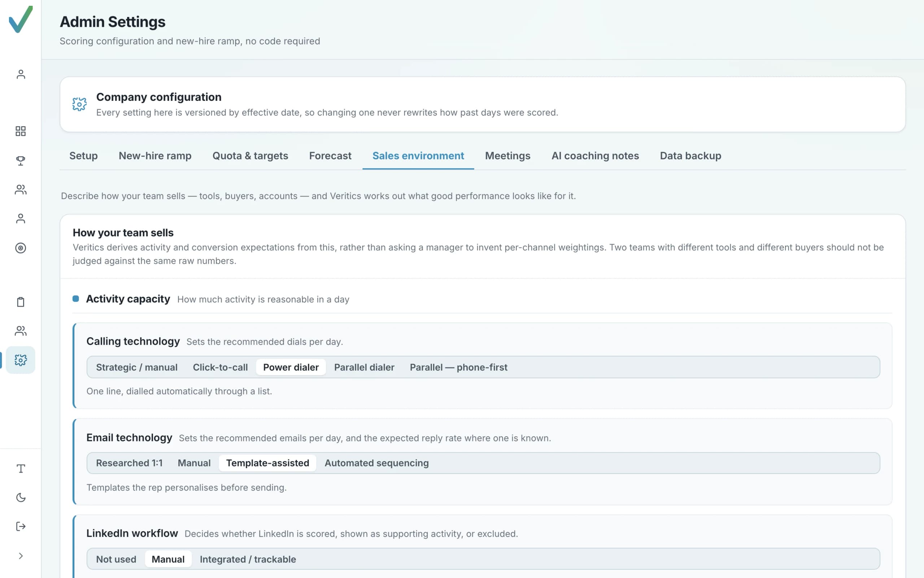This screenshot has height=578, width=924.
Task: Open the target bullseye icon in sidebar
Action: coord(21,248)
